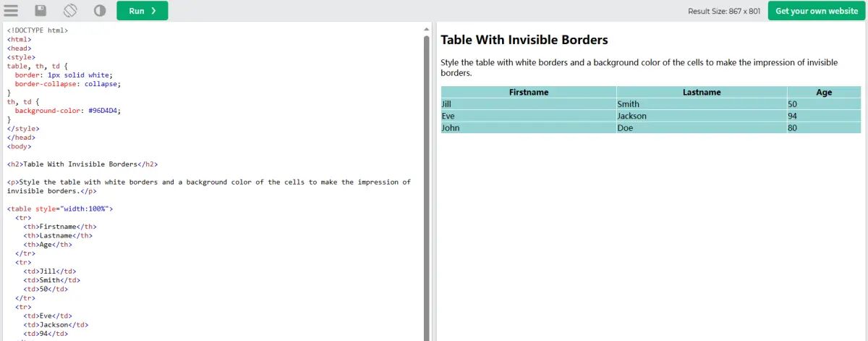The image size is (868, 341).
Task: Click the editor scrollbar up arrow
Action: [x=426, y=30]
